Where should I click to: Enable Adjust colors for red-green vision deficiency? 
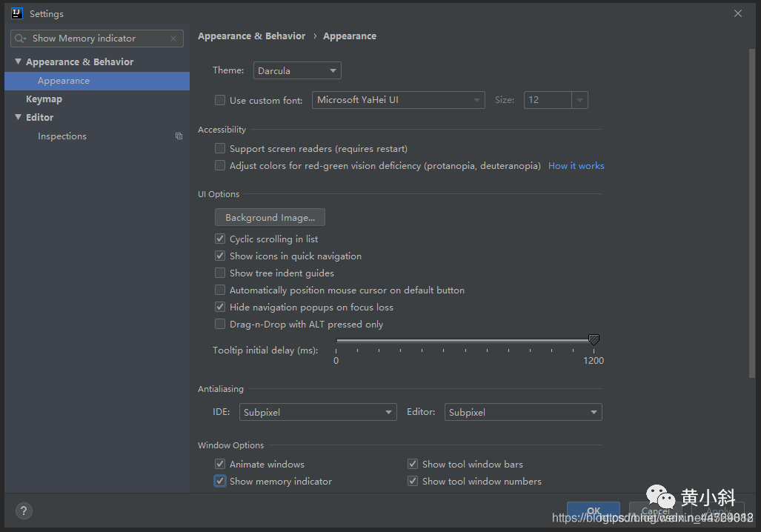coord(220,165)
